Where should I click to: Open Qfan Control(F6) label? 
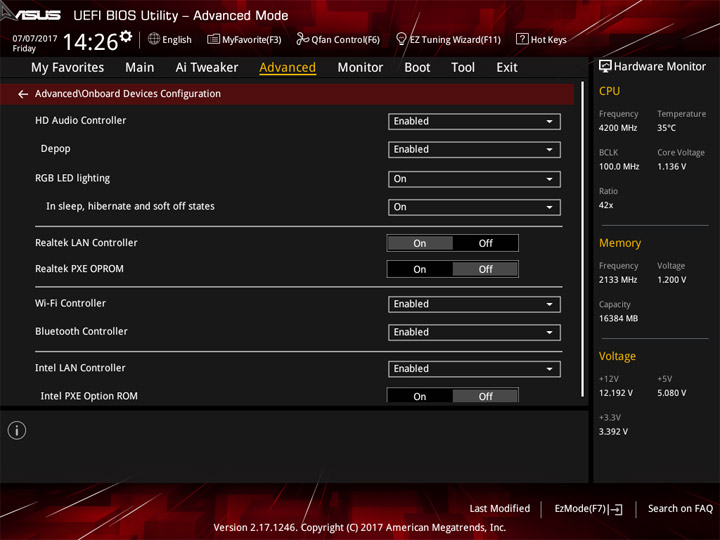pos(345,39)
